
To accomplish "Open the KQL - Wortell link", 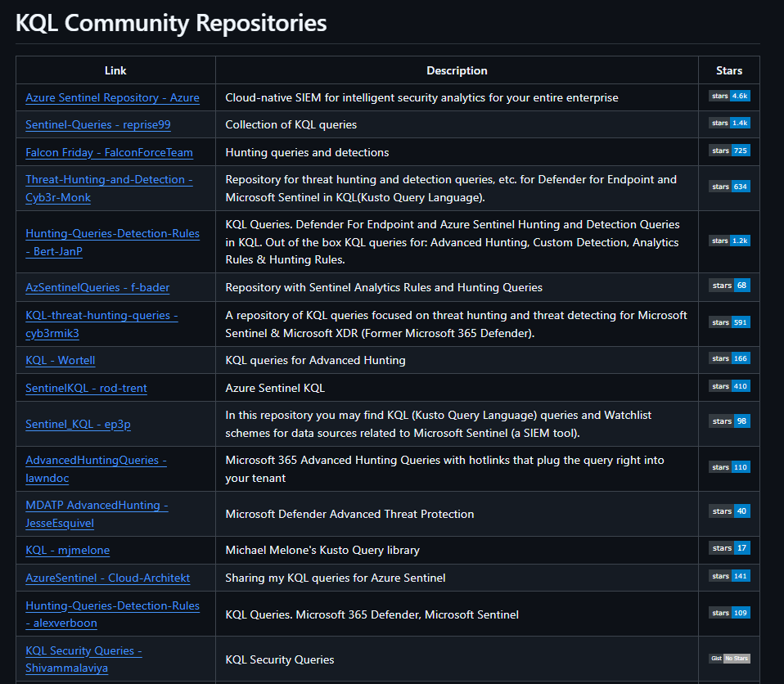I will (x=60, y=361).
